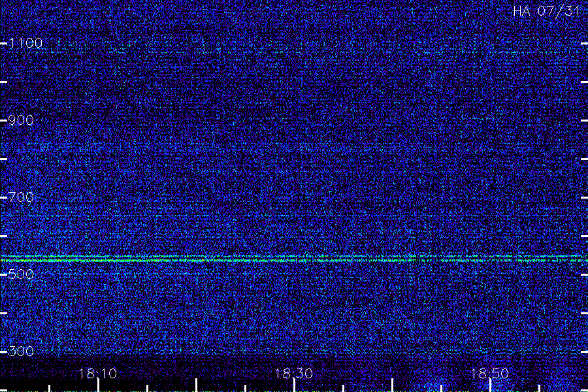Click the 18:10 time axis label
The image size is (588, 392).
(98, 374)
